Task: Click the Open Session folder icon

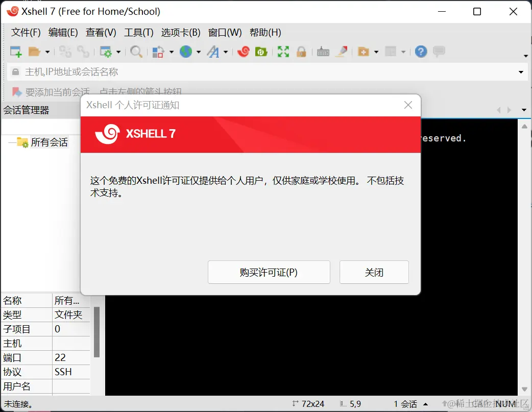Action: pyautogui.click(x=34, y=52)
